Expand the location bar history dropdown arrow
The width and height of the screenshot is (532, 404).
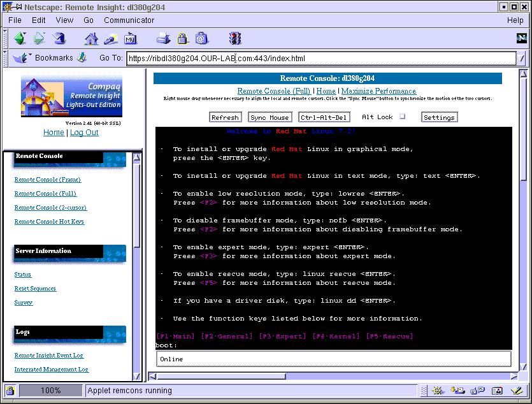(522, 59)
